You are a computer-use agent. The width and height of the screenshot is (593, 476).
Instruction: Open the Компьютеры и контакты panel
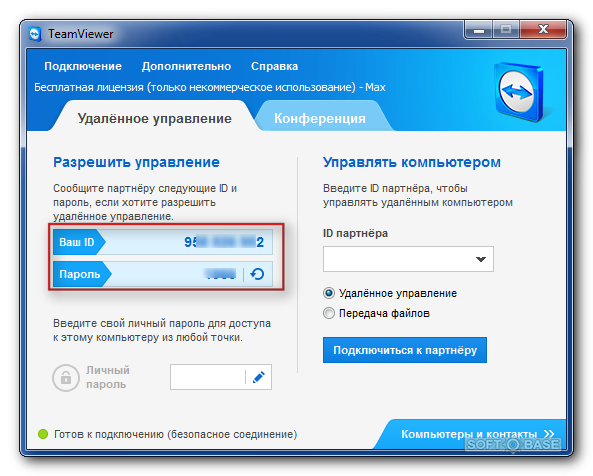pyautogui.click(x=470, y=434)
